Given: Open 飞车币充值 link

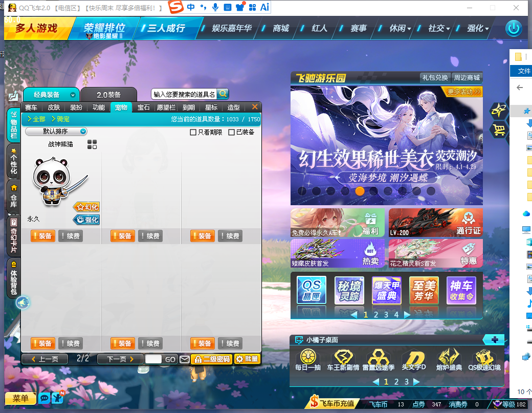Looking at the screenshot, I should click(333, 403).
